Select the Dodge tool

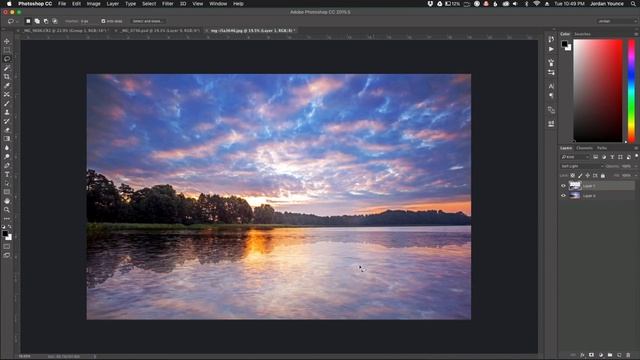[x=7, y=157]
